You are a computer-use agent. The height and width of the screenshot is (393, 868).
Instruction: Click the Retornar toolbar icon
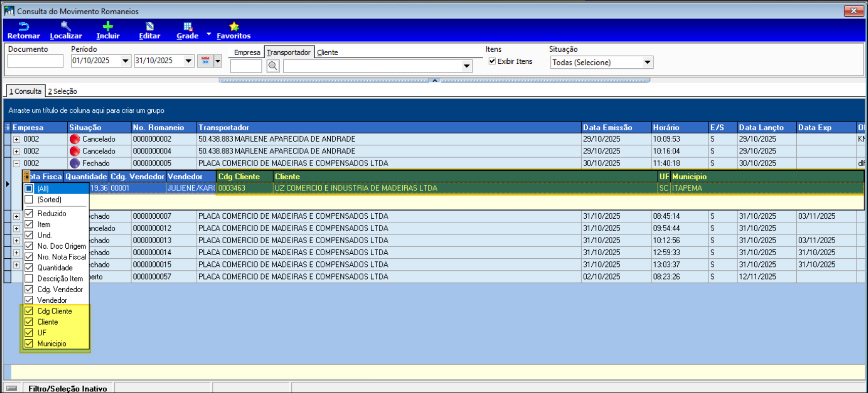[23, 27]
